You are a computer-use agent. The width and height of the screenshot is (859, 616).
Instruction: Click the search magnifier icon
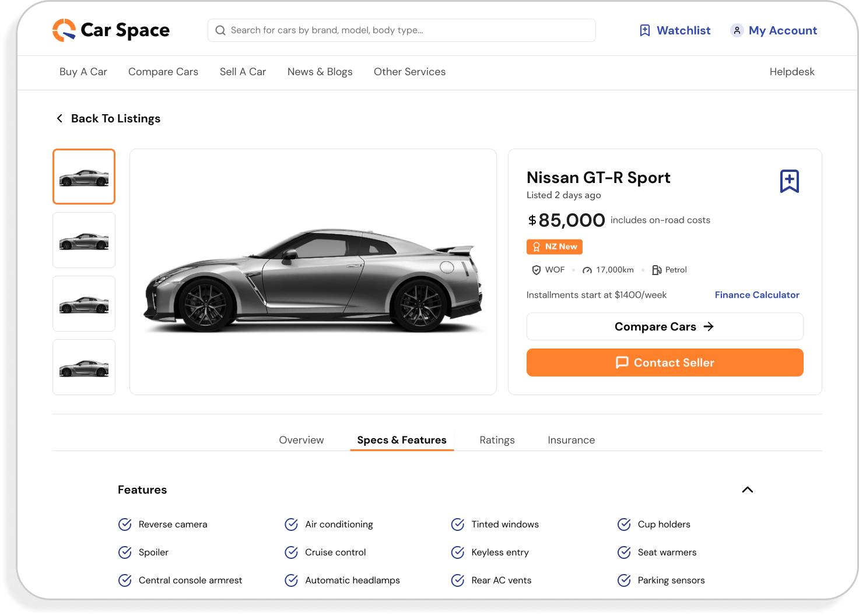(x=220, y=30)
